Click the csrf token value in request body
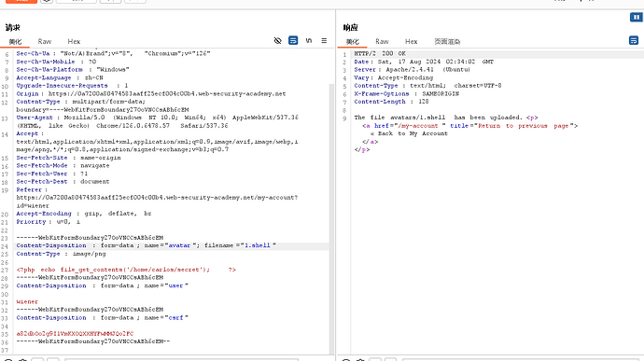The image size is (644, 361). tap(75, 334)
